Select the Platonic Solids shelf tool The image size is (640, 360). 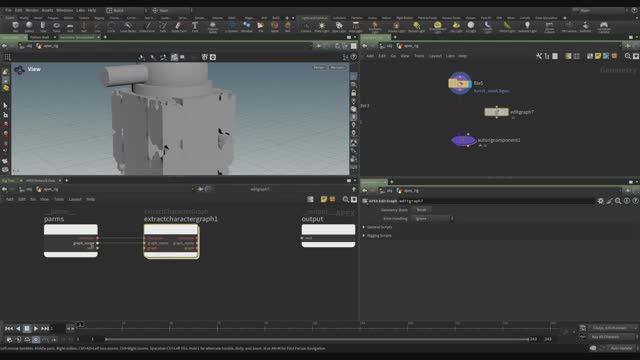coord(213,27)
